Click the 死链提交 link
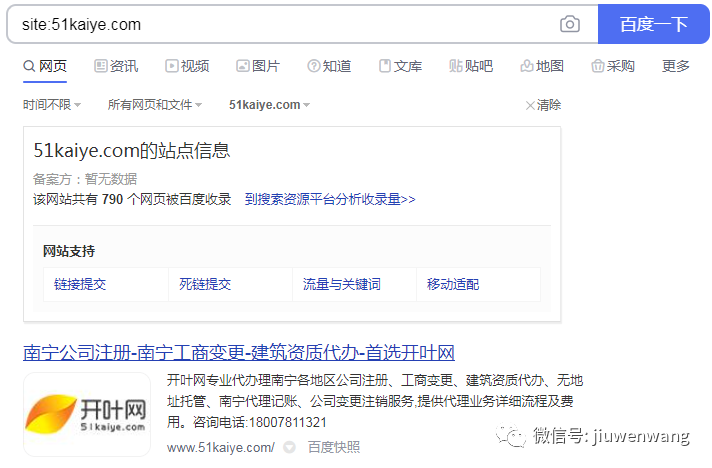The width and height of the screenshot is (712, 468). coord(205,285)
